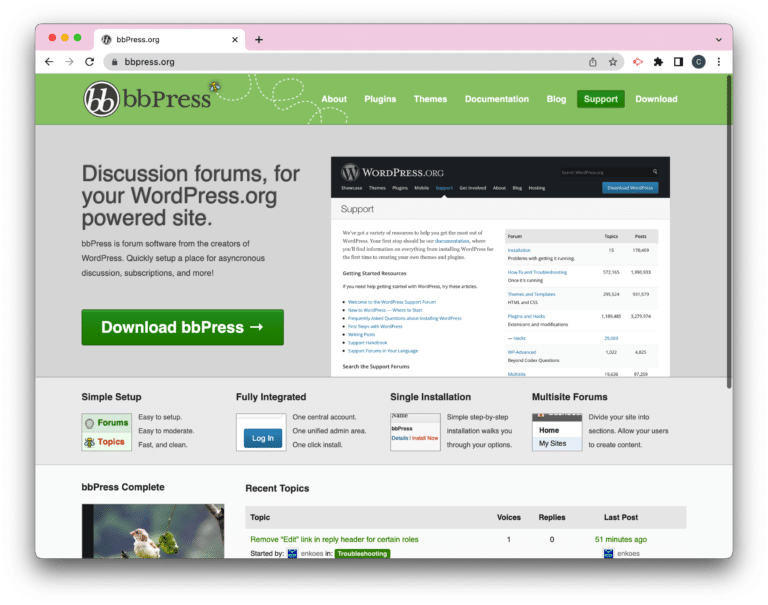Click the Single Installation plugin thumbnail
This screenshot has width=768, height=605.
[x=415, y=432]
